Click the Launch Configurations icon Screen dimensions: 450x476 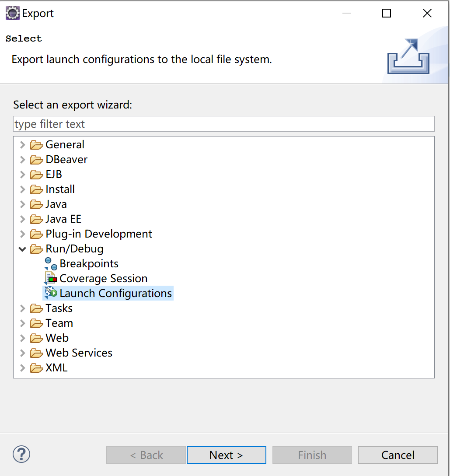tap(51, 293)
